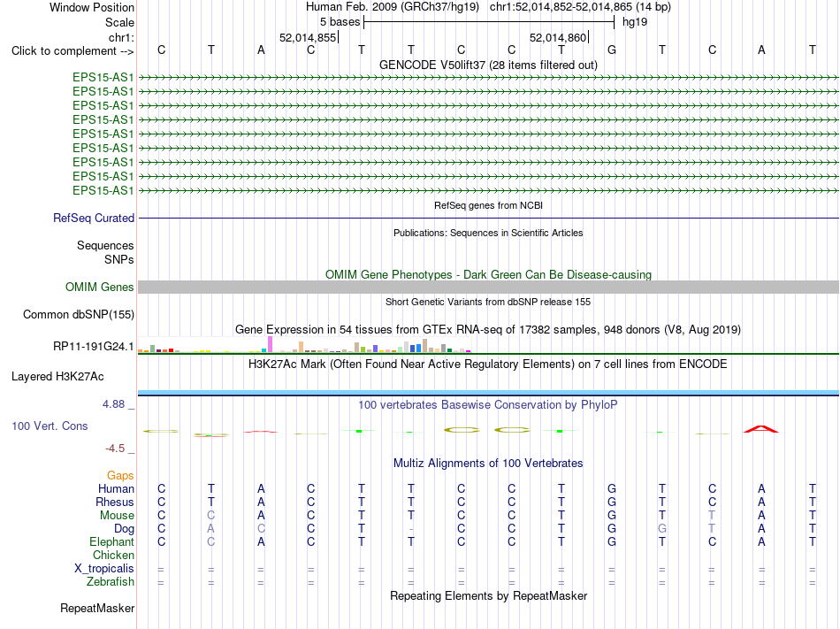This screenshot has height=629, width=840.
Task: Open the 'H3K27Ac Mark' ENCODE track title
Action: [x=488, y=364]
